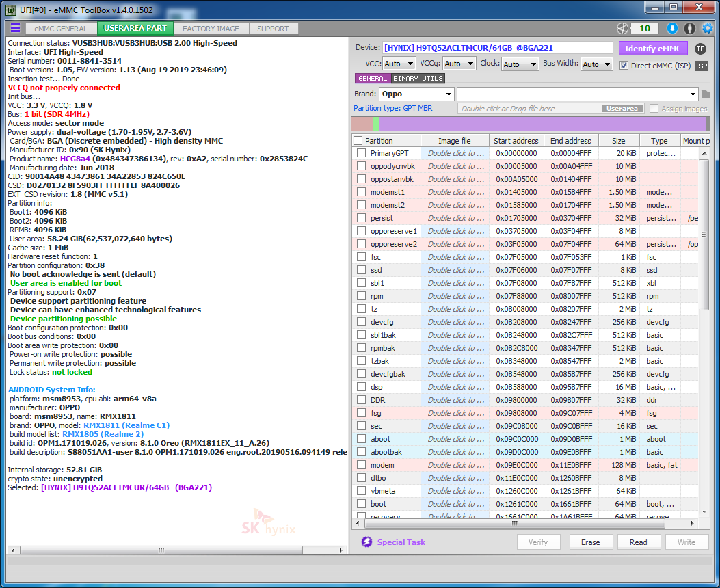
Task: Open the Brand dropdown showing Oppo
Action: [x=416, y=94]
